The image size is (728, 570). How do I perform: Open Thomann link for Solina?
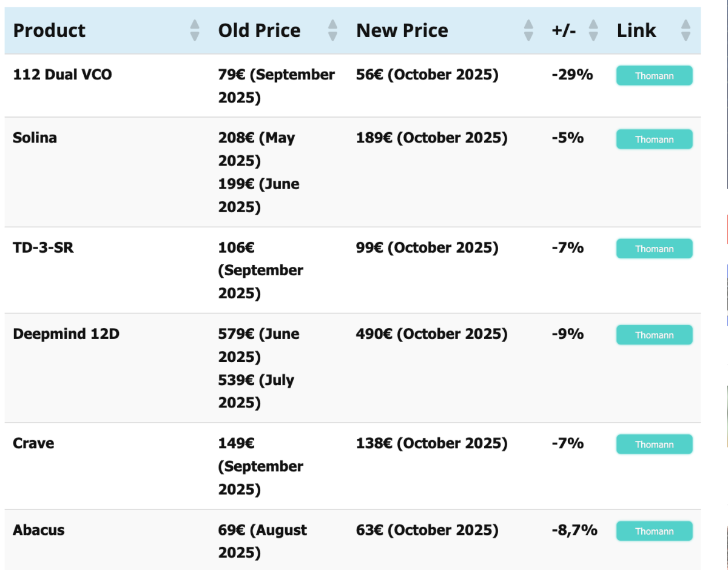[654, 139]
